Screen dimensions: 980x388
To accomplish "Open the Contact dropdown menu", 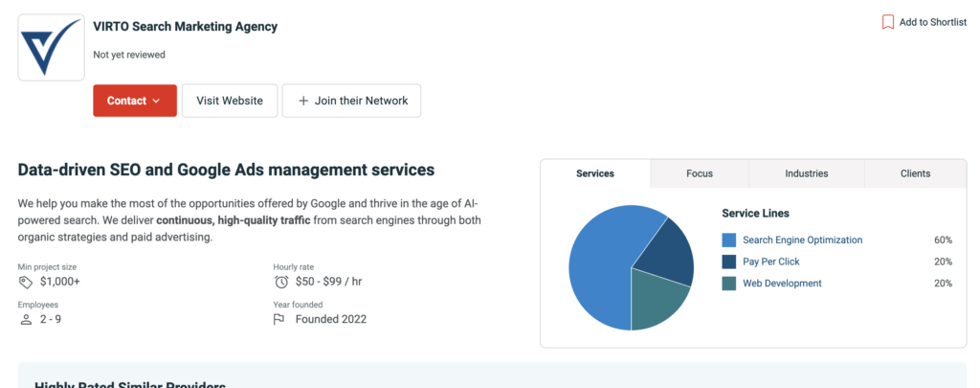I will coord(134,101).
